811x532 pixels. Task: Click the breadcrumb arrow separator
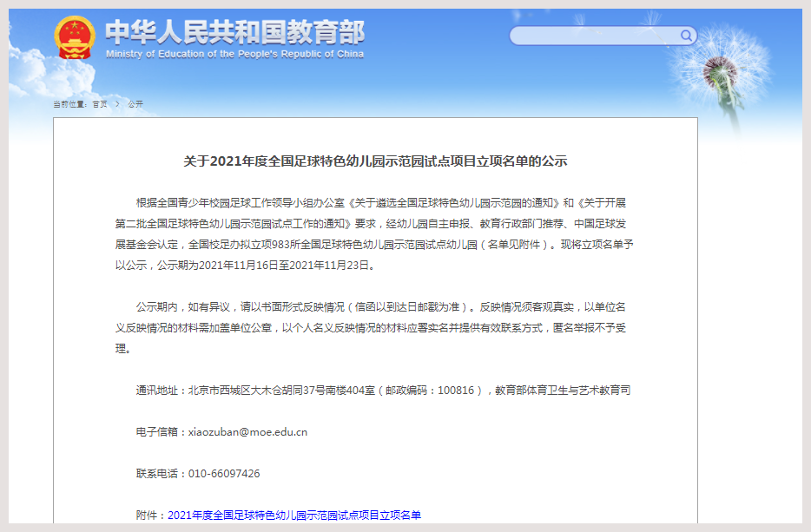point(117,104)
